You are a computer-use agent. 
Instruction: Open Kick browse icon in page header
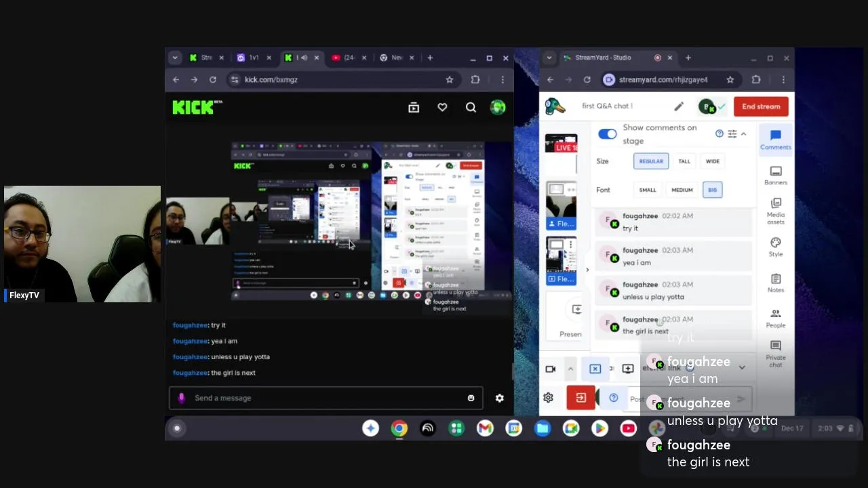click(414, 107)
